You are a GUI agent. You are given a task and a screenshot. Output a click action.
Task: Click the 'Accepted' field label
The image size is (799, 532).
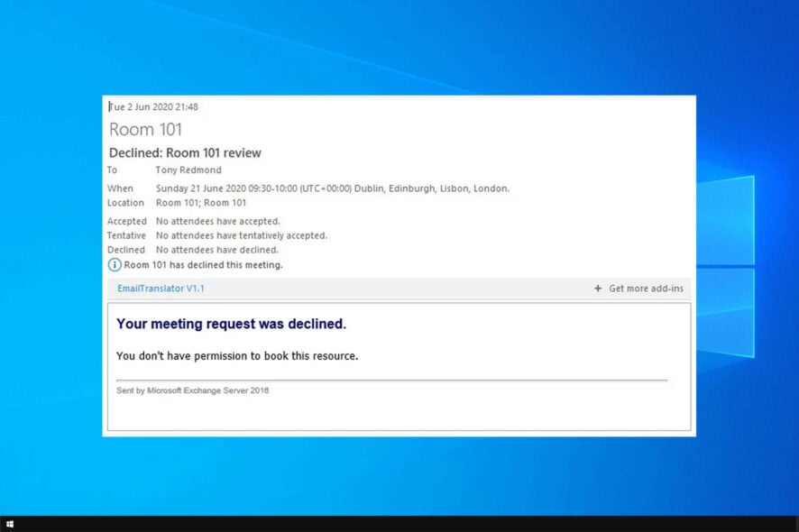pos(127,221)
